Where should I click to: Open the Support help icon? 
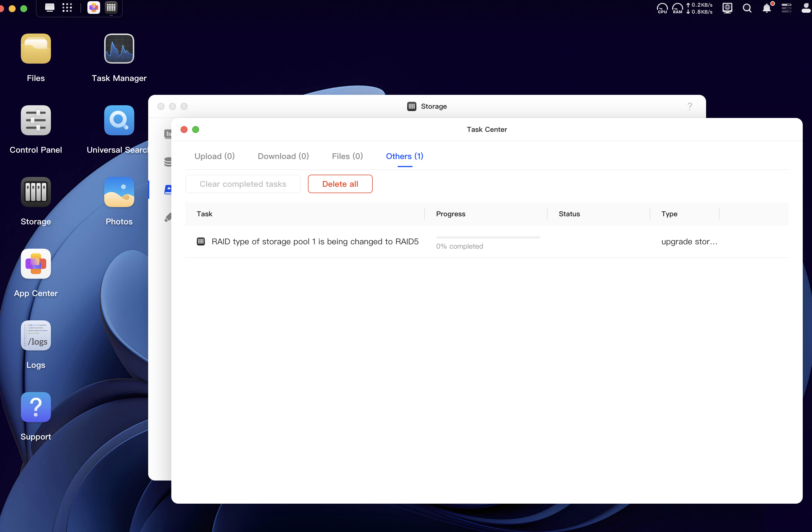pos(36,407)
